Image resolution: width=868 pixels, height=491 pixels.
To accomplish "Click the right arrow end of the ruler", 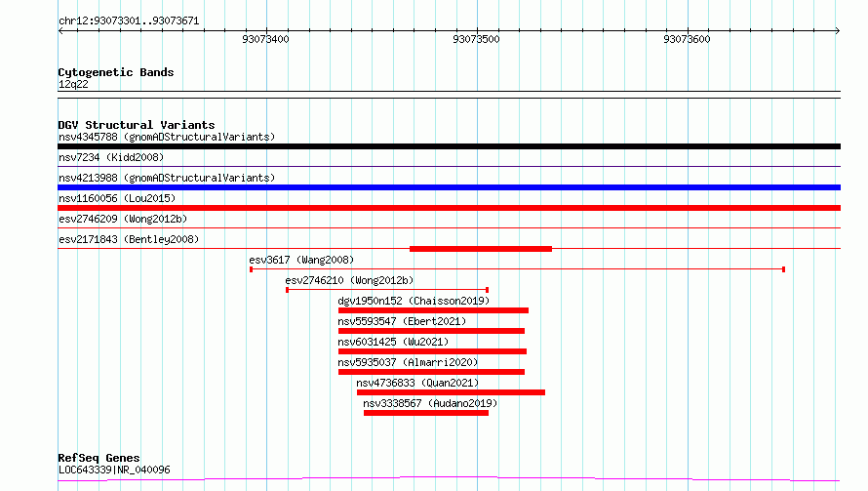I will click(837, 31).
